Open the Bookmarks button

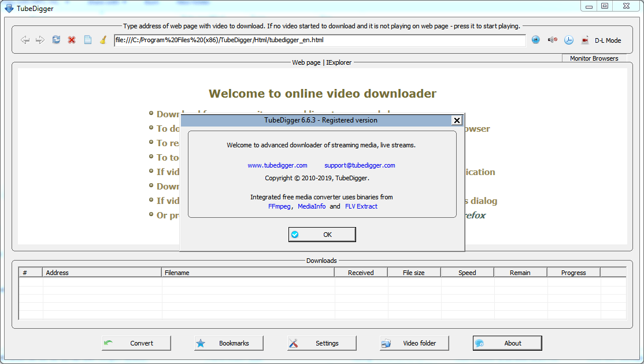point(229,343)
